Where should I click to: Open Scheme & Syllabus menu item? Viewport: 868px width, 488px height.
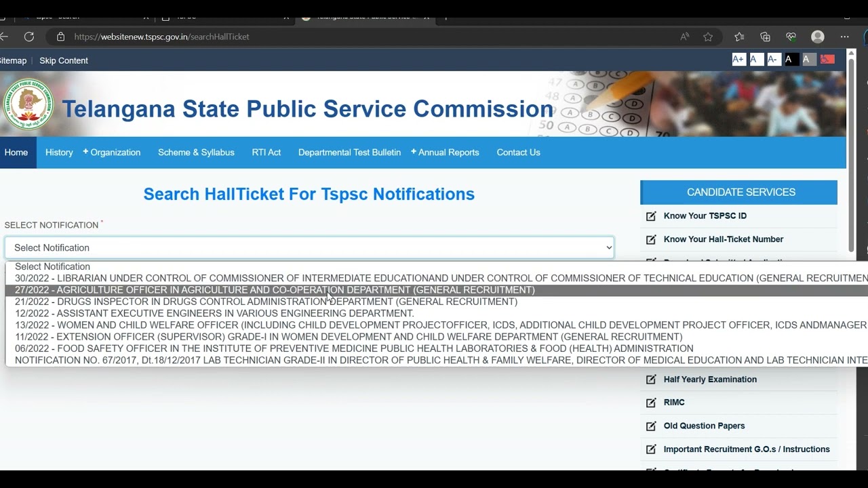pyautogui.click(x=196, y=152)
